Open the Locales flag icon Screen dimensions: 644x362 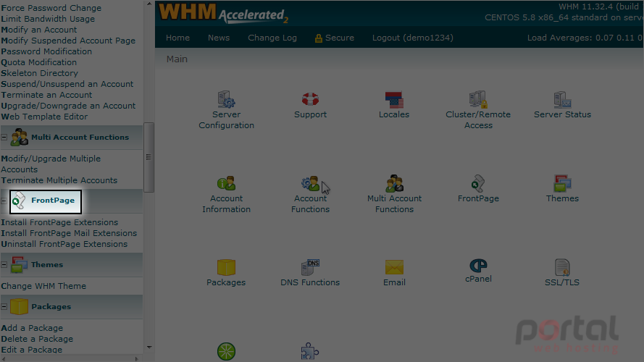(394, 100)
